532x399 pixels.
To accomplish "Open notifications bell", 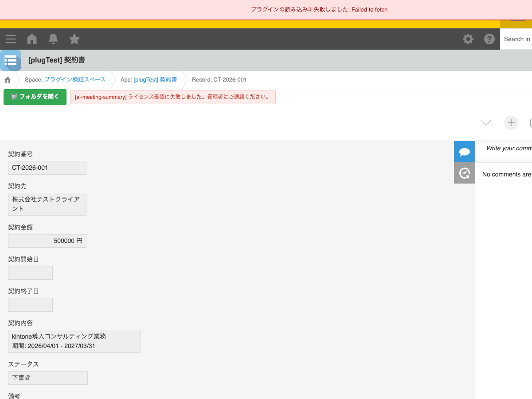I will click(x=53, y=39).
